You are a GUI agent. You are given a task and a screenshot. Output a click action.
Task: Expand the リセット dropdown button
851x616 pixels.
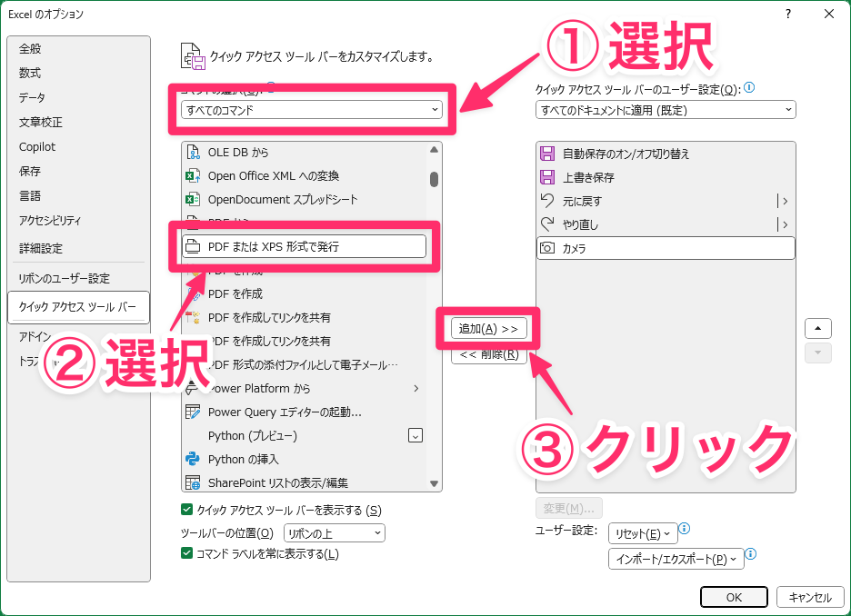pyautogui.click(x=643, y=533)
